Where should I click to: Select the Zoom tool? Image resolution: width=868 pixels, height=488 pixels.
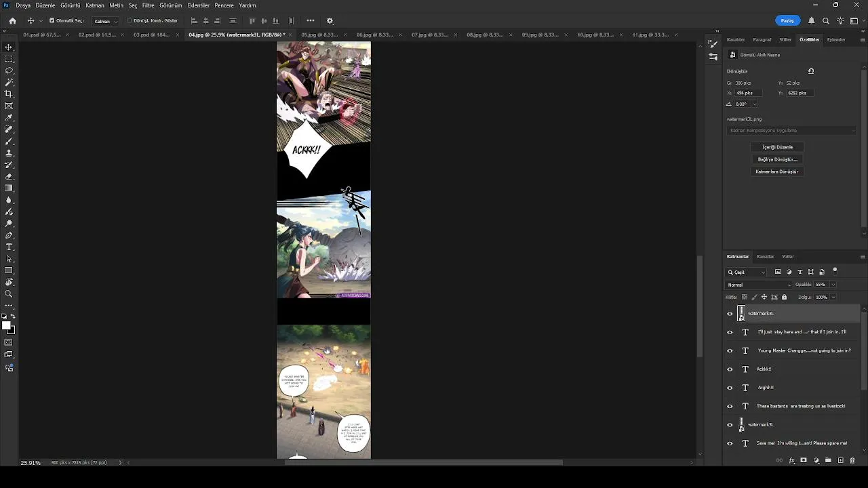coord(9,293)
